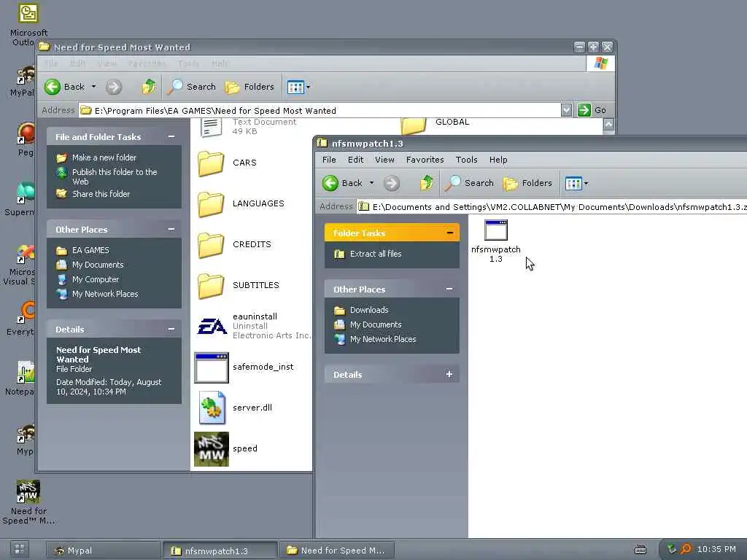The image size is (747, 560).
Task: Click scroll up arrow in Need for Speed window
Action: coord(609,124)
